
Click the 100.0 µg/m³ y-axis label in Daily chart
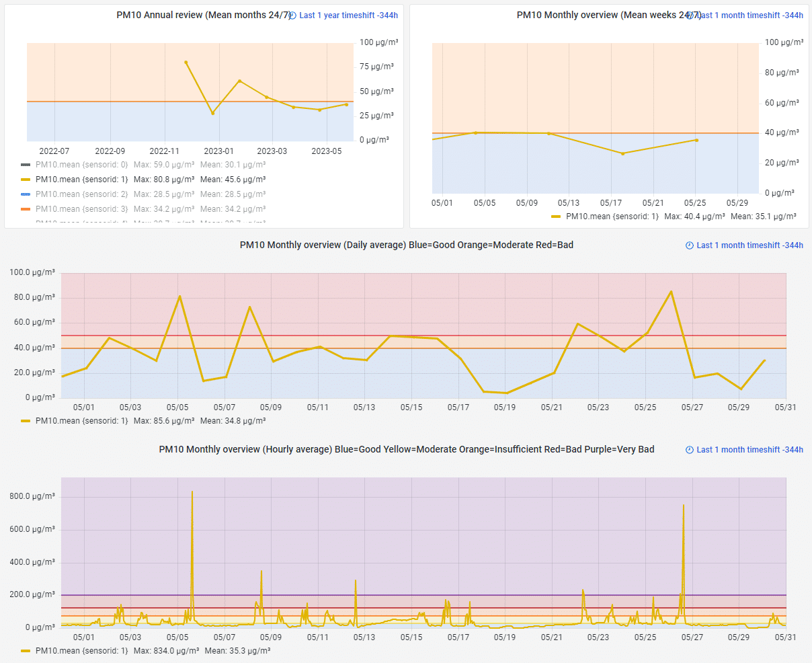point(32,272)
